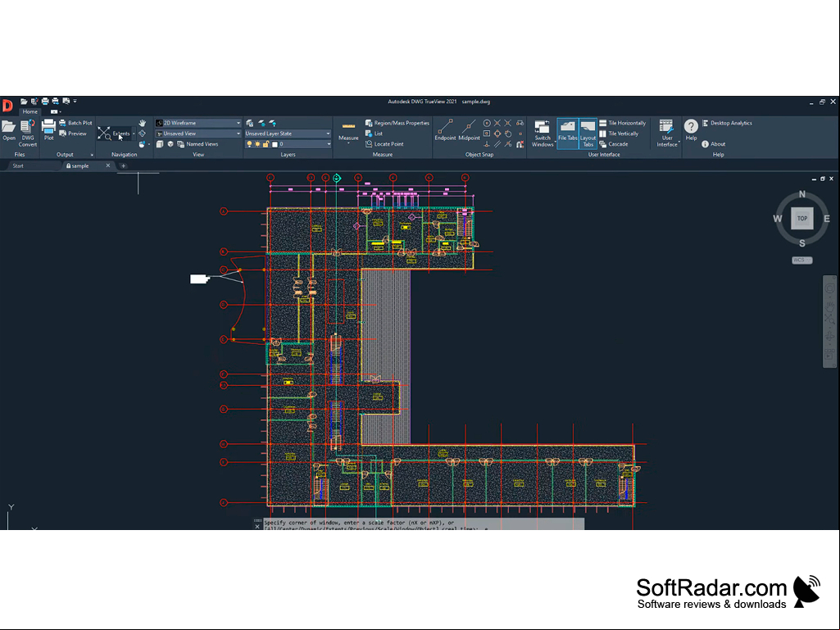This screenshot has width=840, height=630.
Task: Open User Interface dropdown
Action: [x=667, y=134]
